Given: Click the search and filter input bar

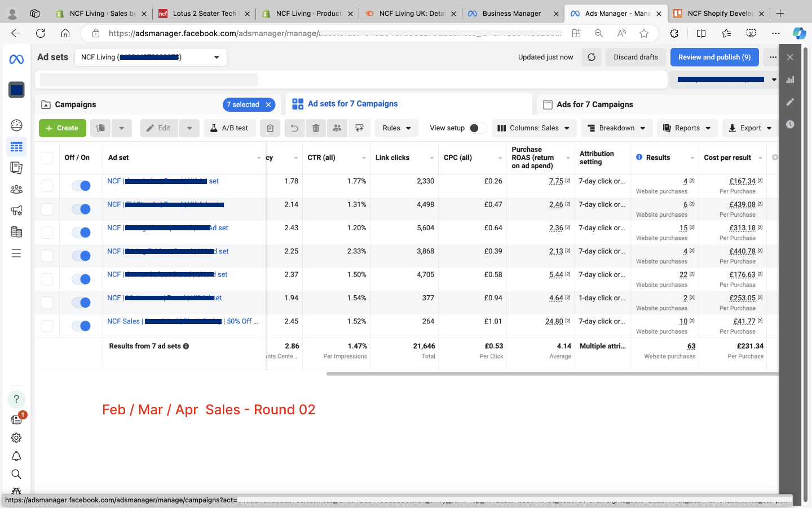Looking at the screenshot, I should point(351,80).
